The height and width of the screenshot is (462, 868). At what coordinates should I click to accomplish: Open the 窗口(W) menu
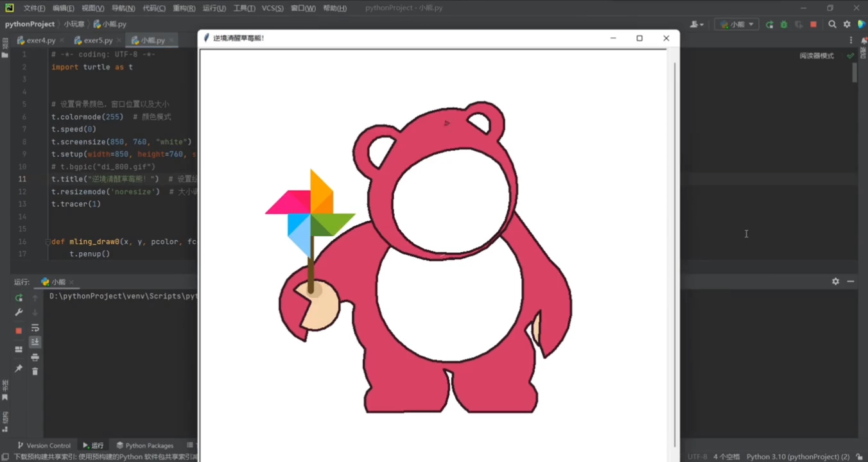(303, 8)
